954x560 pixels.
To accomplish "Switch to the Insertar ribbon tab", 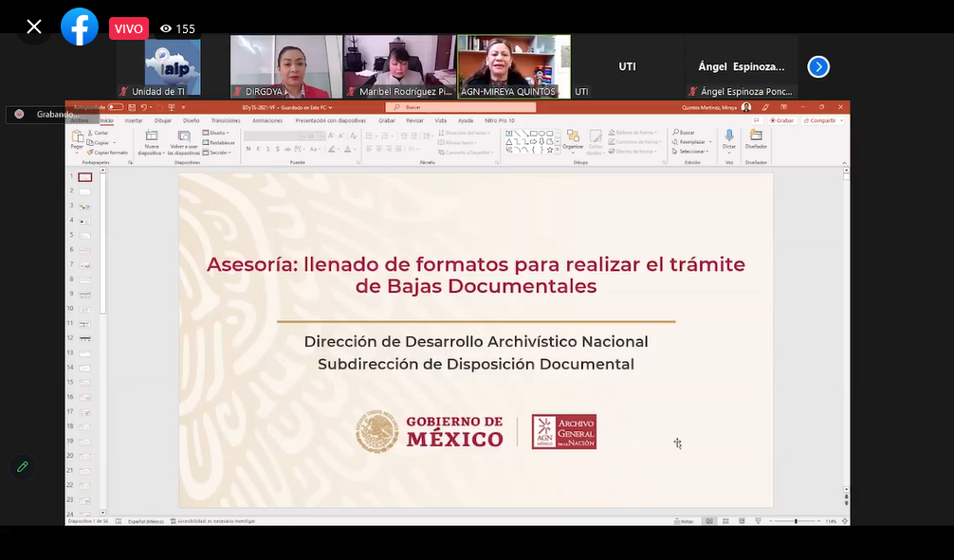I will (x=134, y=120).
